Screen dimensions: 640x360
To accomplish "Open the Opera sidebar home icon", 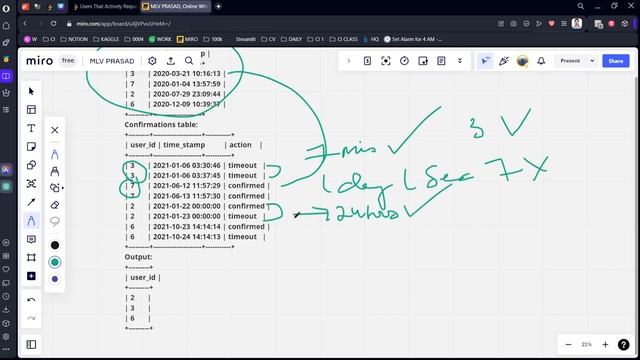I will pos(6,26).
